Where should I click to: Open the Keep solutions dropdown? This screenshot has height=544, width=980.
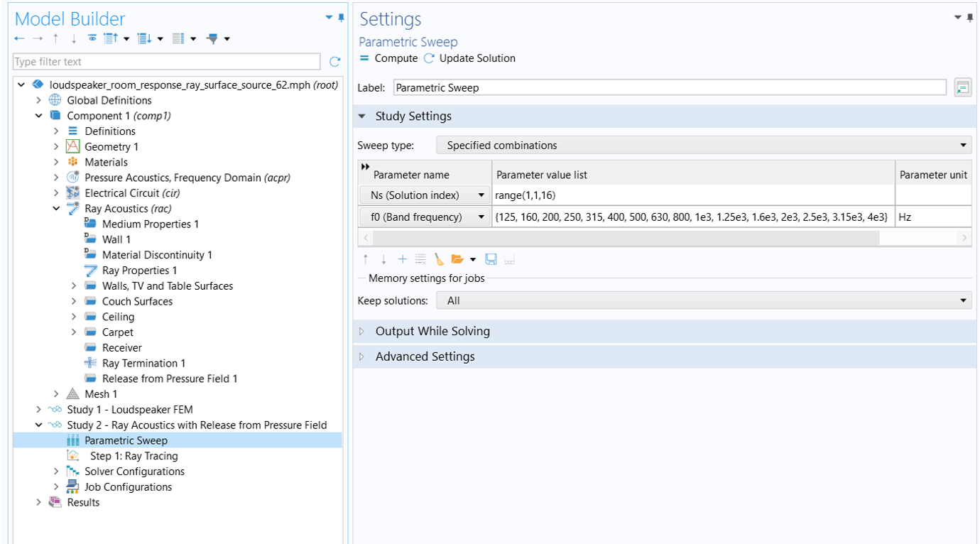coord(704,300)
